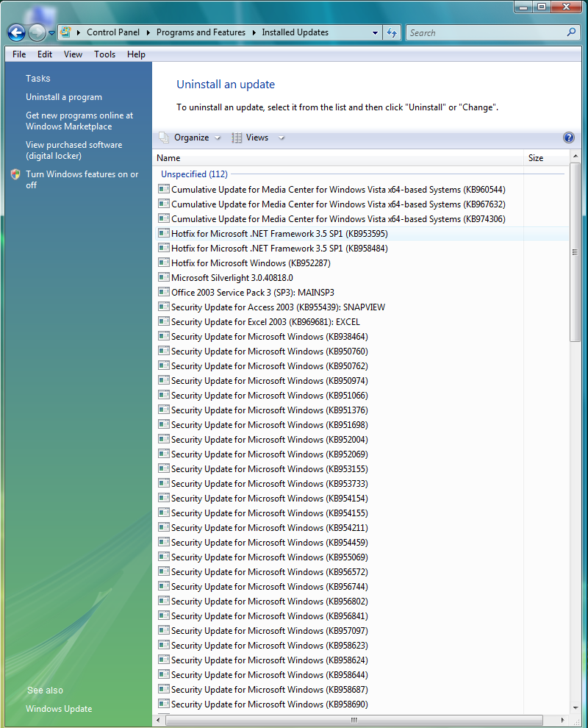Viewport: 588px width, 728px height.
Task: Click icon of update KB960544
Action: click(x=163, y=189)
